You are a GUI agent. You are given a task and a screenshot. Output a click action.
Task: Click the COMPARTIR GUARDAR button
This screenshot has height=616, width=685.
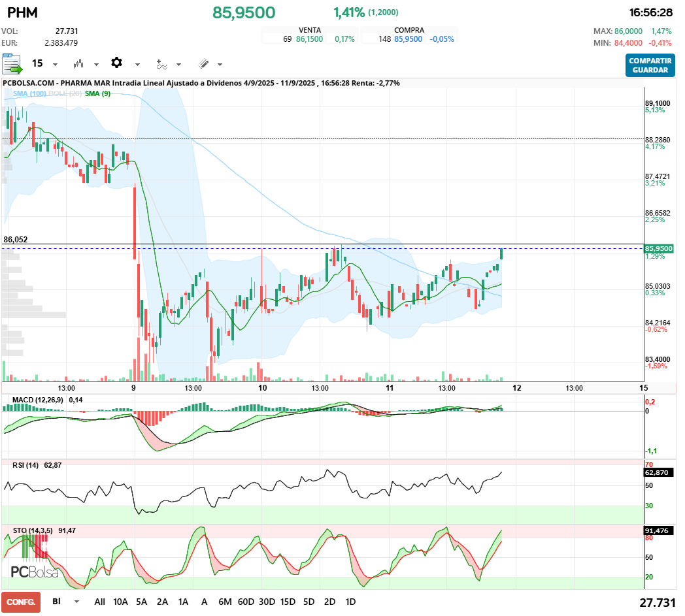(650, 65)
